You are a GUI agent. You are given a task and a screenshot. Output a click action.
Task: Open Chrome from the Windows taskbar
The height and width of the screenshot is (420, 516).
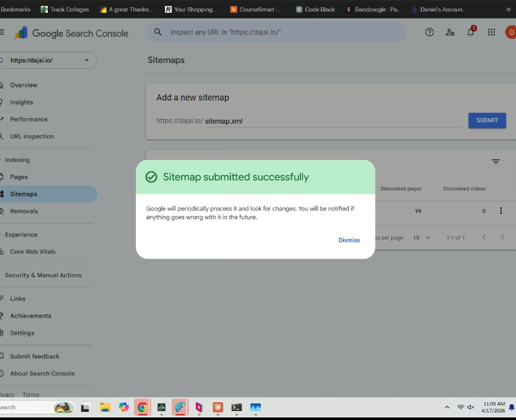coord(142,407)
